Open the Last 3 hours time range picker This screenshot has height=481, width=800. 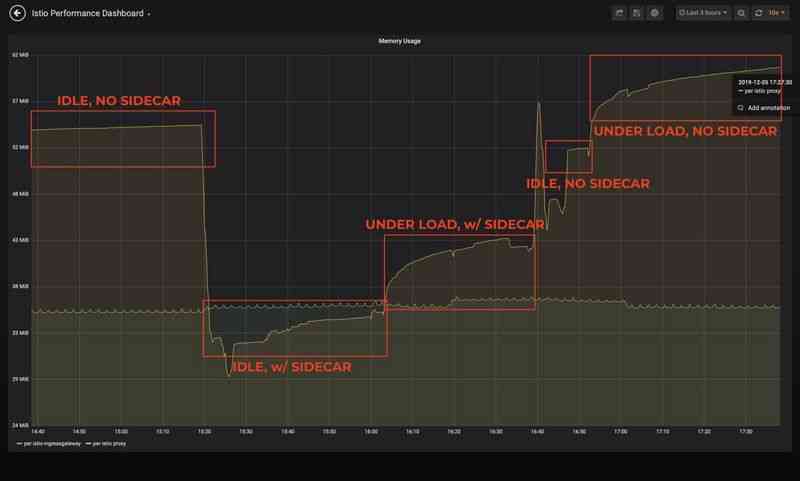pyautogui.click(x=703, y=13)
